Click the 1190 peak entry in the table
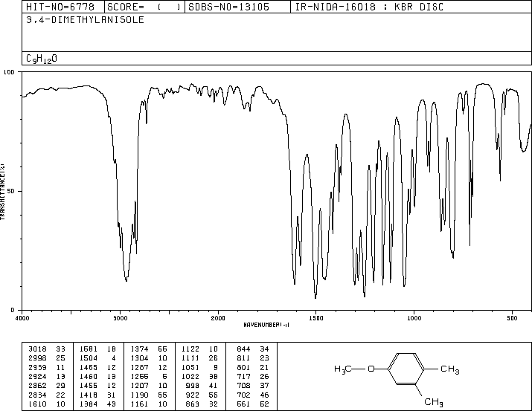The width and height of the screenshot is (532, 411). tap(149, 395)
